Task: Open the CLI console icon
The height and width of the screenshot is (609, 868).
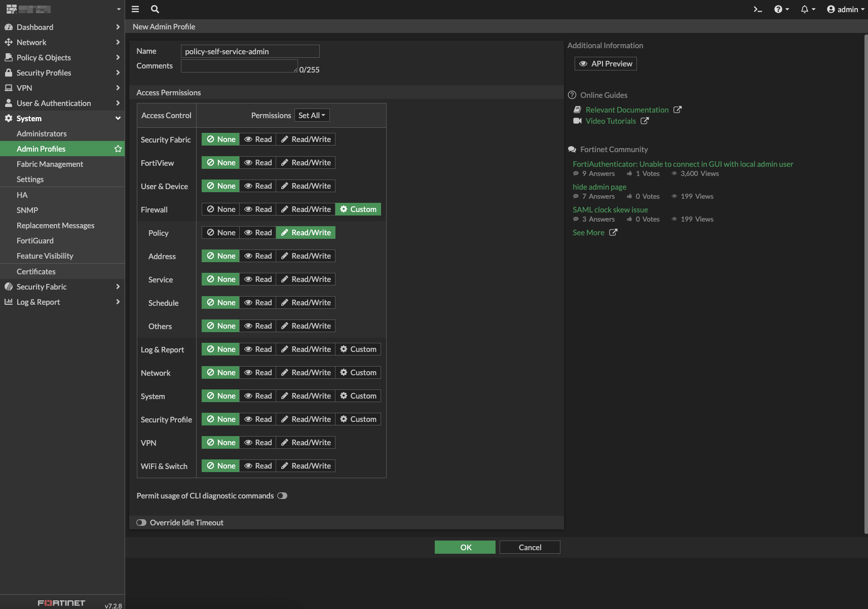Action: 758,9
